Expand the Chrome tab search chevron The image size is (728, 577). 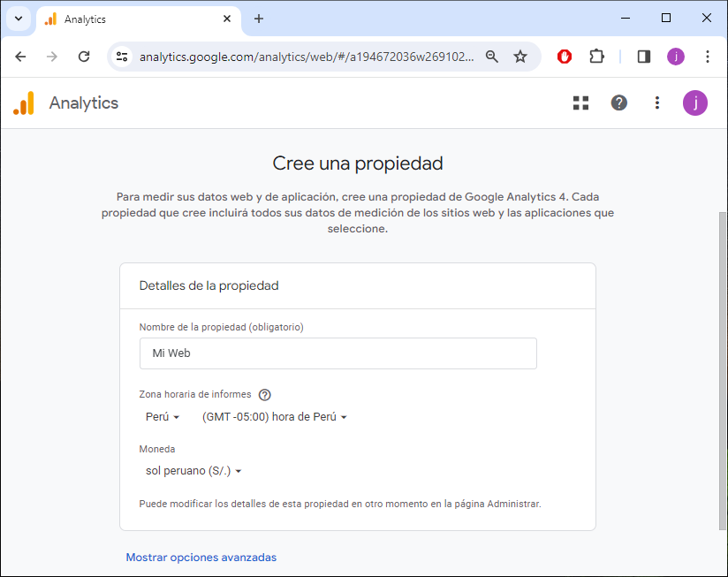tap(18, 19)
